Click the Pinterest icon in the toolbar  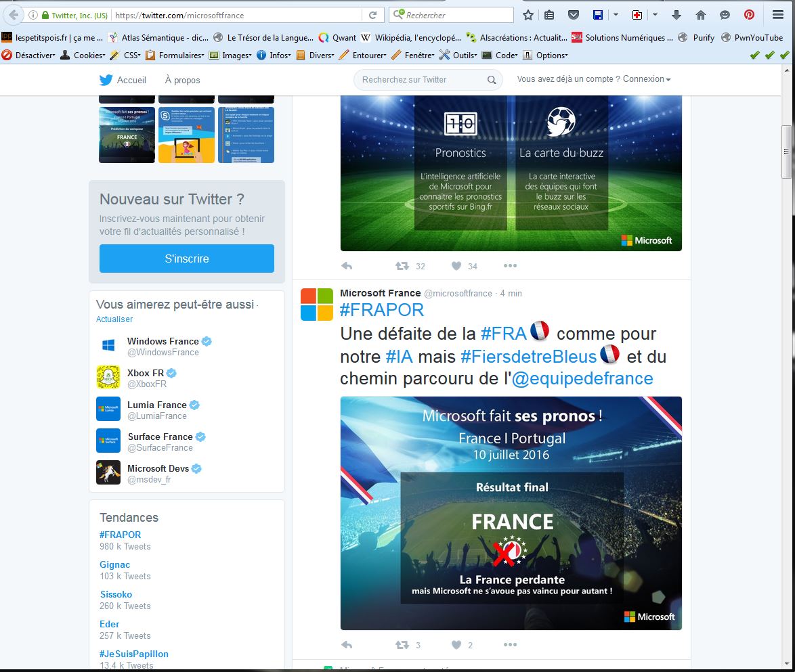coord(750,15)
